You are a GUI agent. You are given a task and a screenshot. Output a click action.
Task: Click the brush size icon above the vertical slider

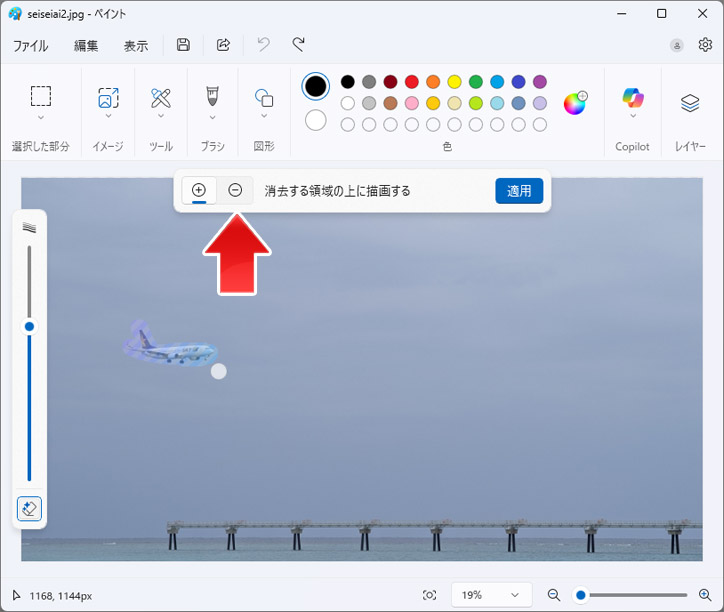pyautogui.click(x=29, y=227)
